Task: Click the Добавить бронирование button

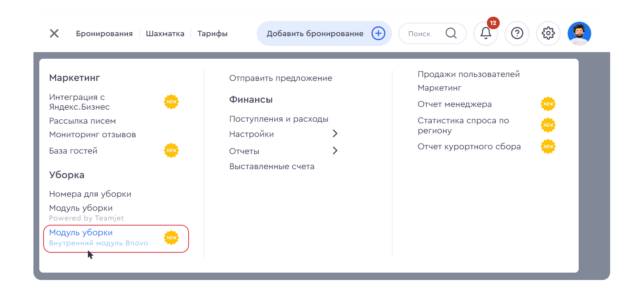Action: pyautogui.click(x=324, y=33)
